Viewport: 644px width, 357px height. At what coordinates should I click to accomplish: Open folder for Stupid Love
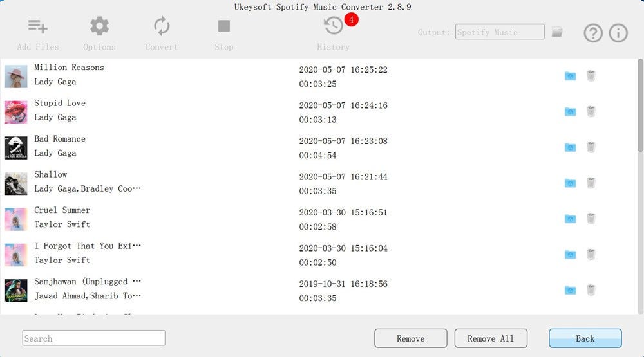(570, 112)
